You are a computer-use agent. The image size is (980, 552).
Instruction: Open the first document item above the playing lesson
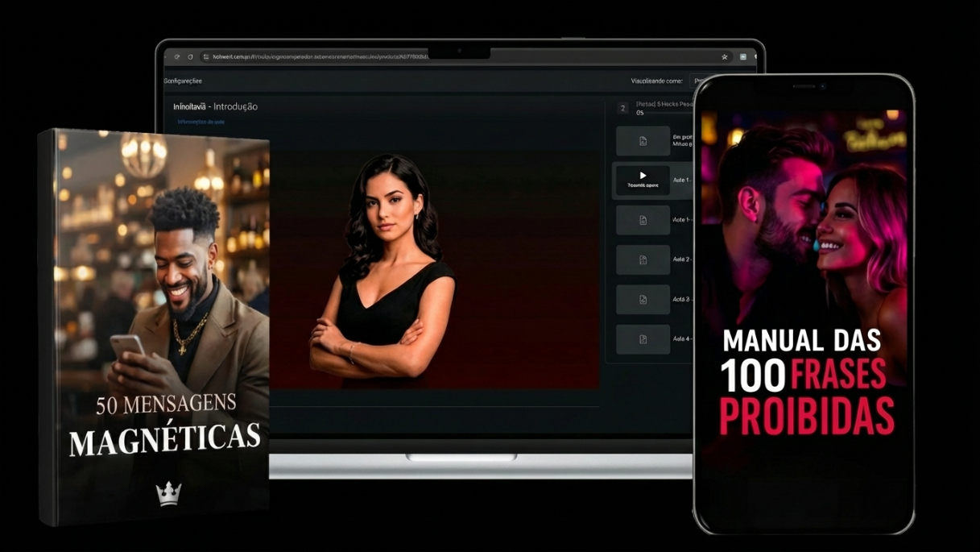(643, 141)
